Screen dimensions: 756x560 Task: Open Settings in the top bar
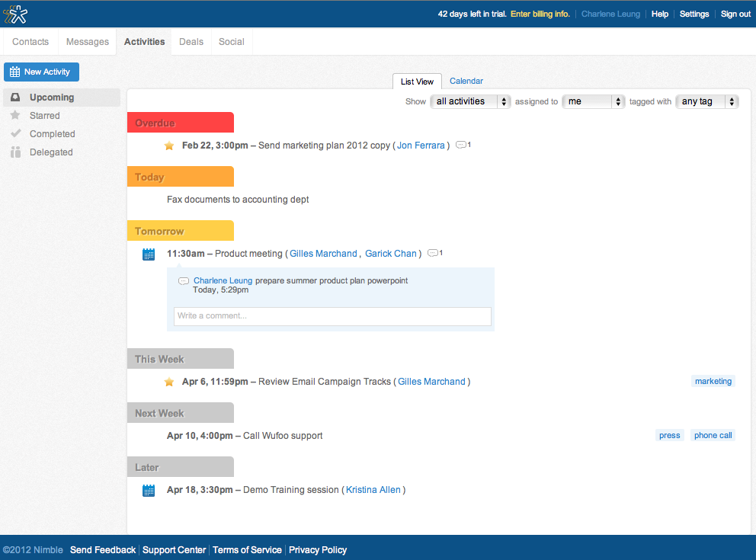tap(694, 14)
